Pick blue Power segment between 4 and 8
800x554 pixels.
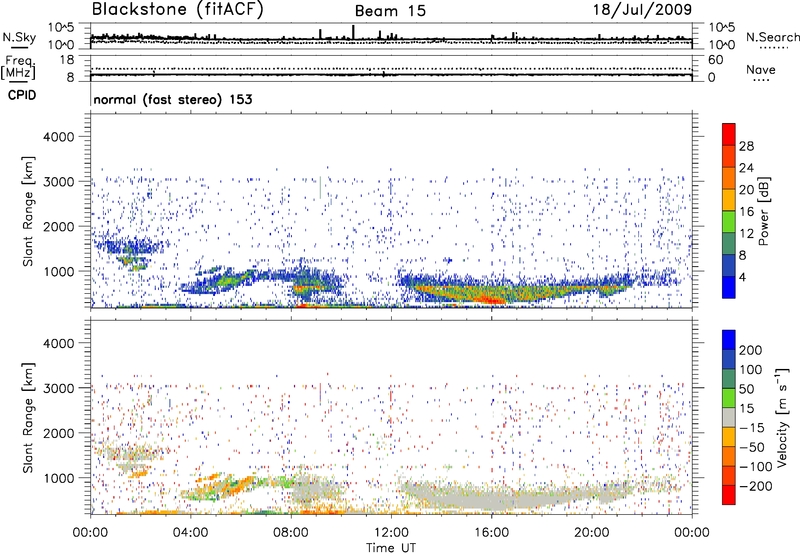point(729,265)
